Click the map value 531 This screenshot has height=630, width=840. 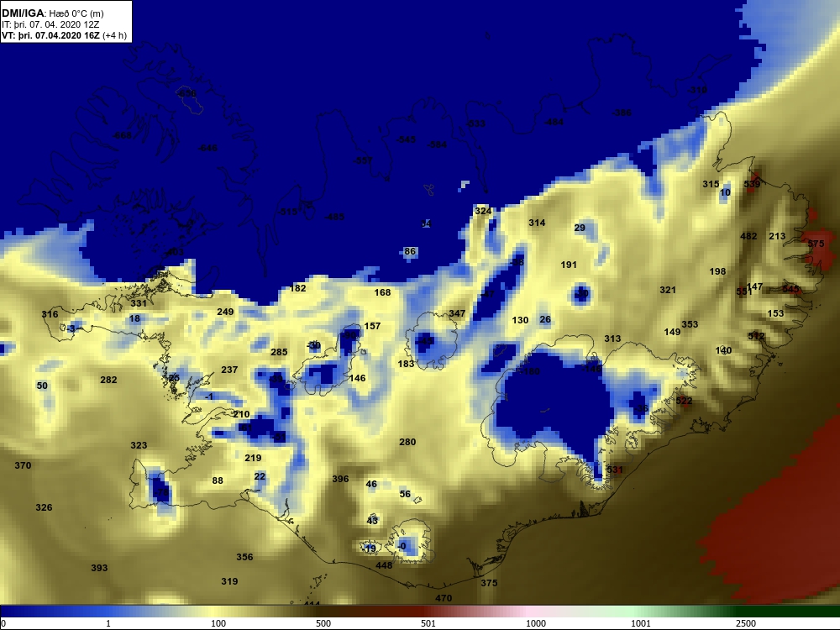[615, 470]
